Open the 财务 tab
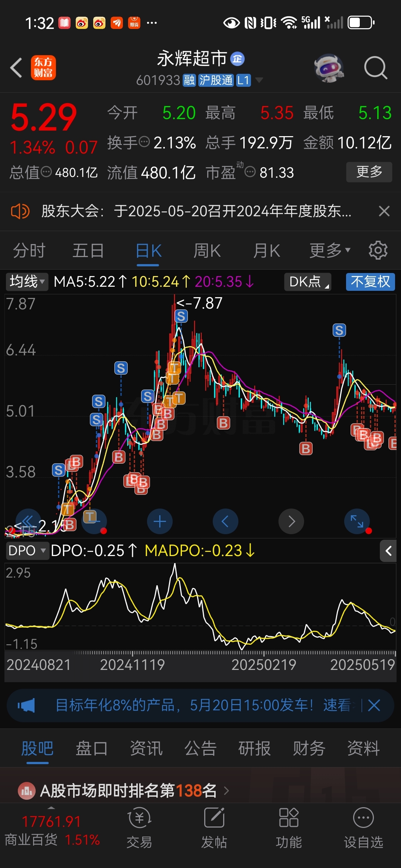Screen dimensions: 401x868 click(309, 748)
